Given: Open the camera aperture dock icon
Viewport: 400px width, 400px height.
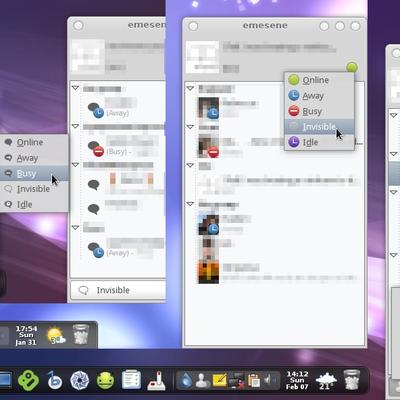Looking at the screenshot, I should coord(80,380).
